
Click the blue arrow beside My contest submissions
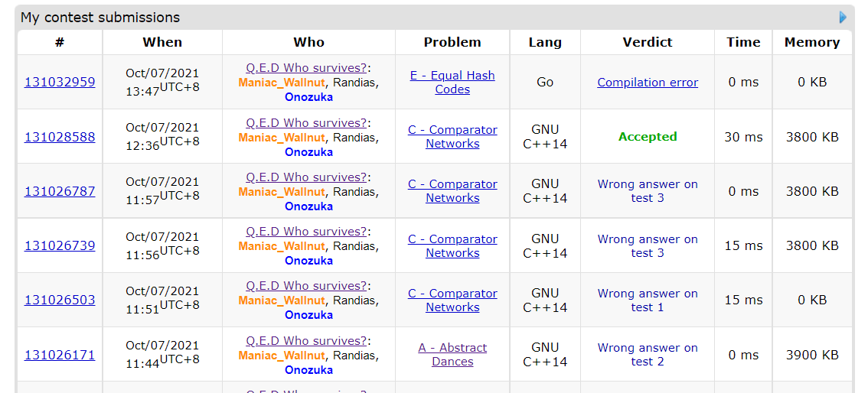(843, 17)
